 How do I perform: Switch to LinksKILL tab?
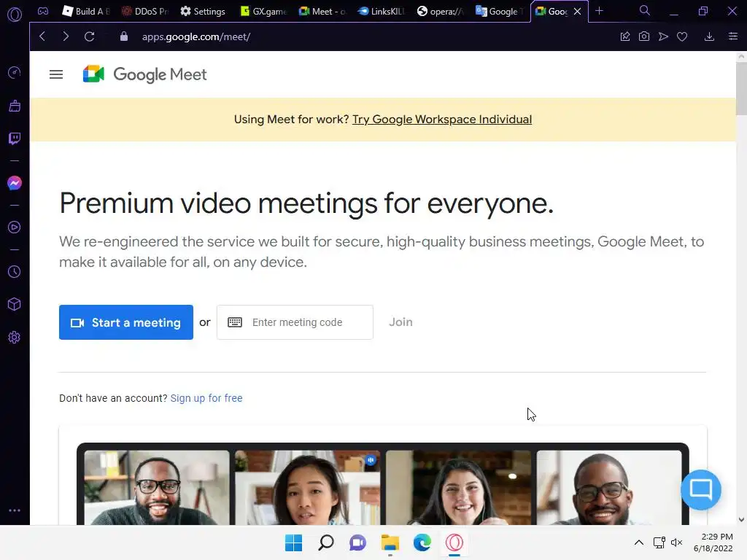pyautogui.click(x=381, y=12)
